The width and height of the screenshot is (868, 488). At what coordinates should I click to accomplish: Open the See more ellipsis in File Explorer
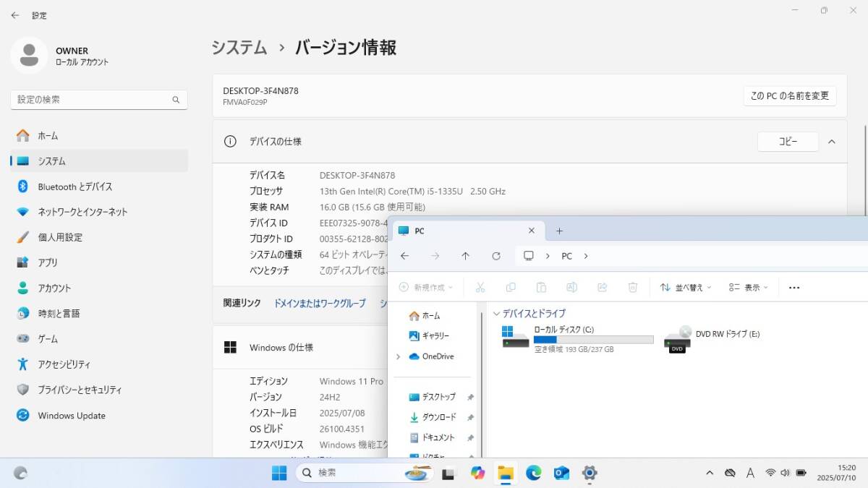click(793, 287)
